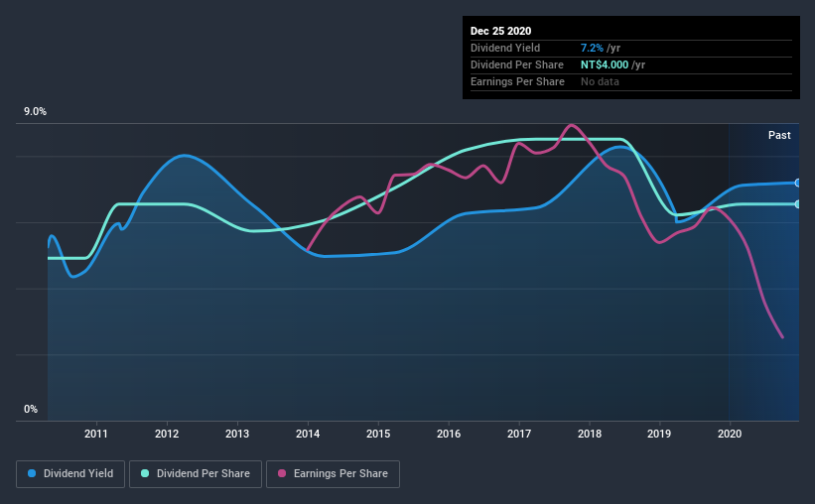Toggle the Dividend Yield legend button
This screenshot has width=815, height=504.
click(70, 474)
